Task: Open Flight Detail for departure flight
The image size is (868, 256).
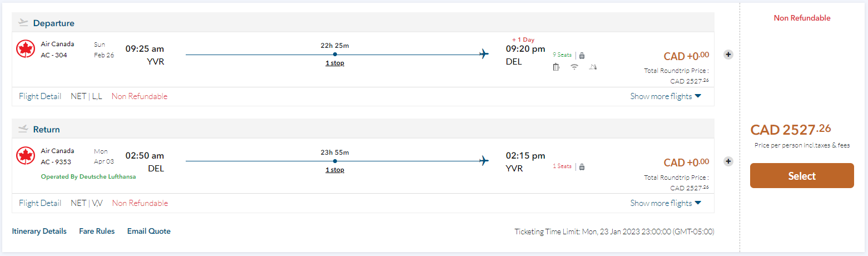Action: point(40,96)
